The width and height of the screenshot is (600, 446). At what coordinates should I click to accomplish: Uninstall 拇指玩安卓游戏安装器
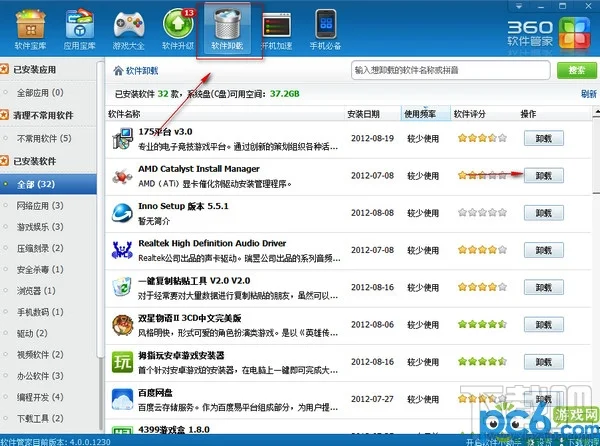pyautogui.click(x=544, y=361)
